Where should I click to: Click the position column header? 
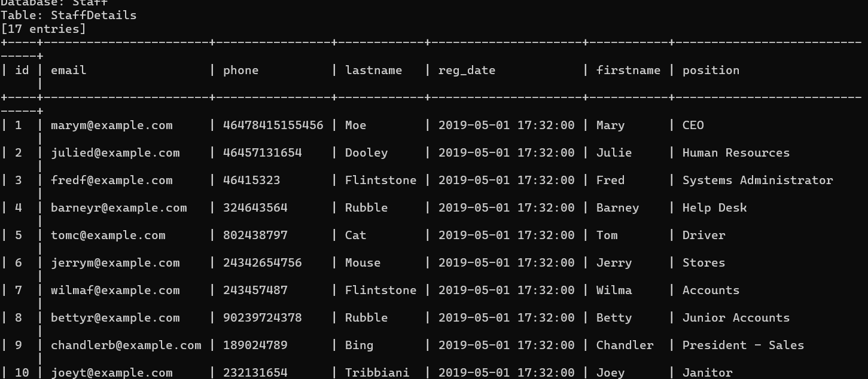point(711,71)
